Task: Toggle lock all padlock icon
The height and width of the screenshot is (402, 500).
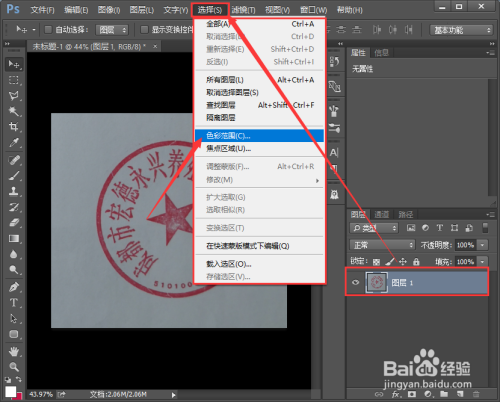Action: tap(416, 262)
